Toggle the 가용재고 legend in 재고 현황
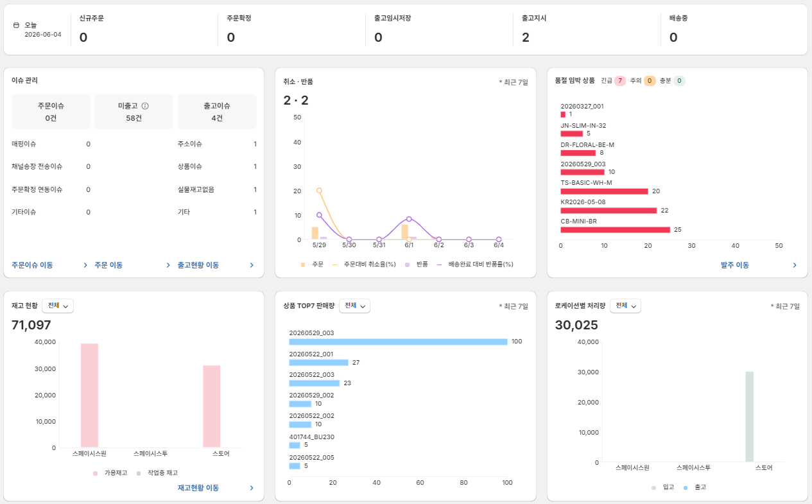The image size is (812, 504). [110, 473]
